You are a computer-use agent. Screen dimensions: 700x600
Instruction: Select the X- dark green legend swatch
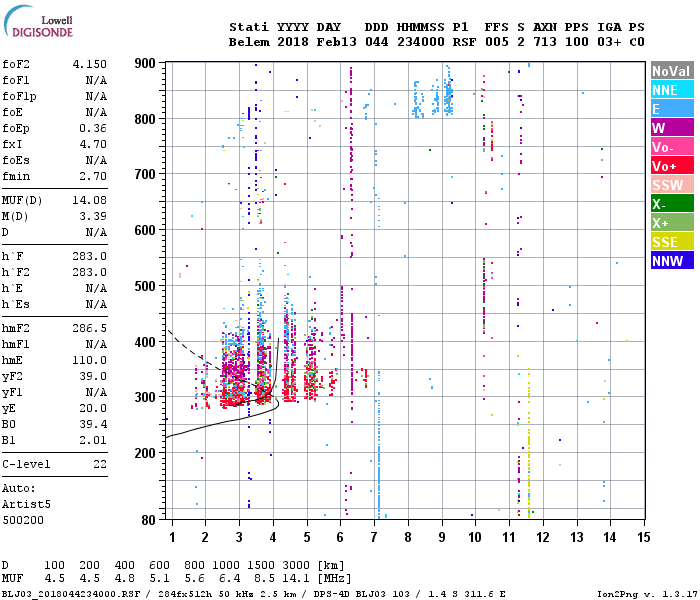point(672,204)
